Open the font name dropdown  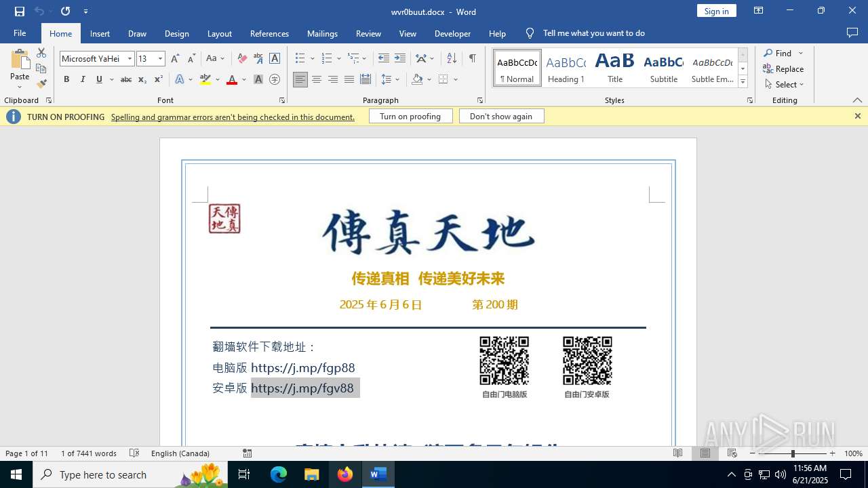130,59
